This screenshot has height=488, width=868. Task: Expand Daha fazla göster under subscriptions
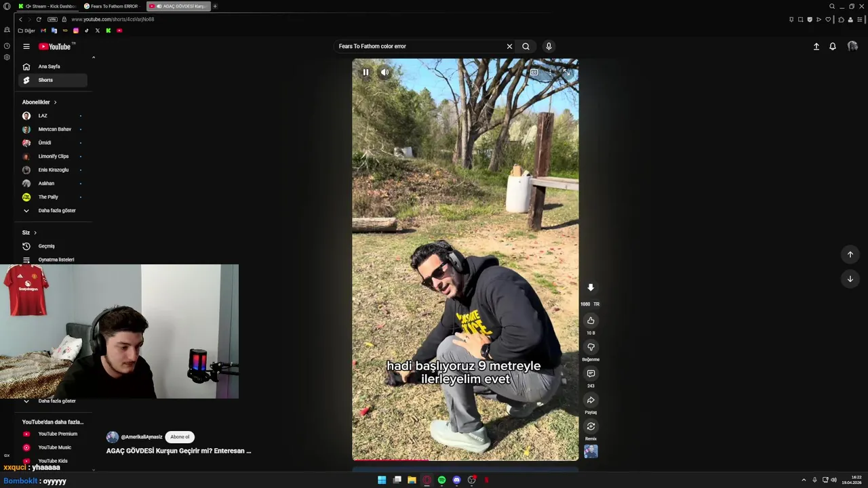click(53, 211)
